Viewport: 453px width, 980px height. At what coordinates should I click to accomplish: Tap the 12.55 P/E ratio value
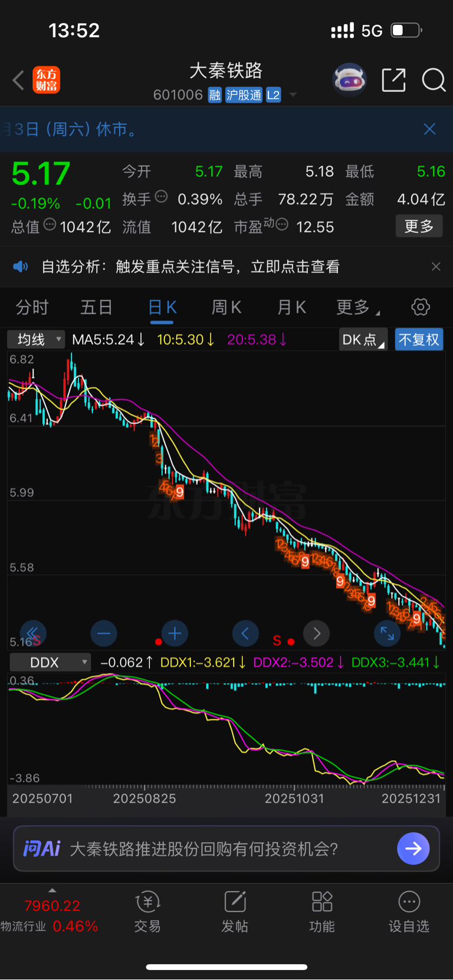315,227
